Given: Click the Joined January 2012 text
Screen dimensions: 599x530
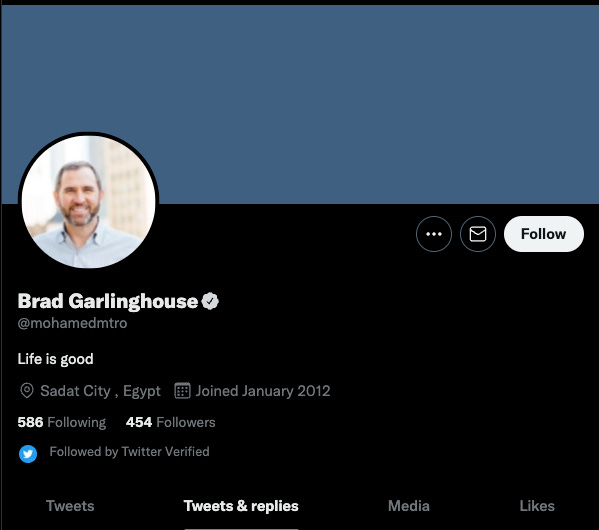Looking at the screenshot, I should click(263, 391).
